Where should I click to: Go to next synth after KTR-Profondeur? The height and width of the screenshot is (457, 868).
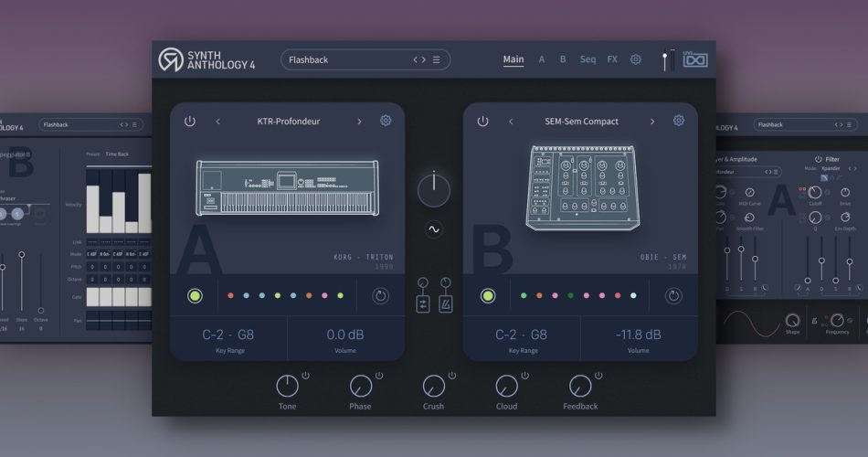pyautogui.click(x=359, y=122)
